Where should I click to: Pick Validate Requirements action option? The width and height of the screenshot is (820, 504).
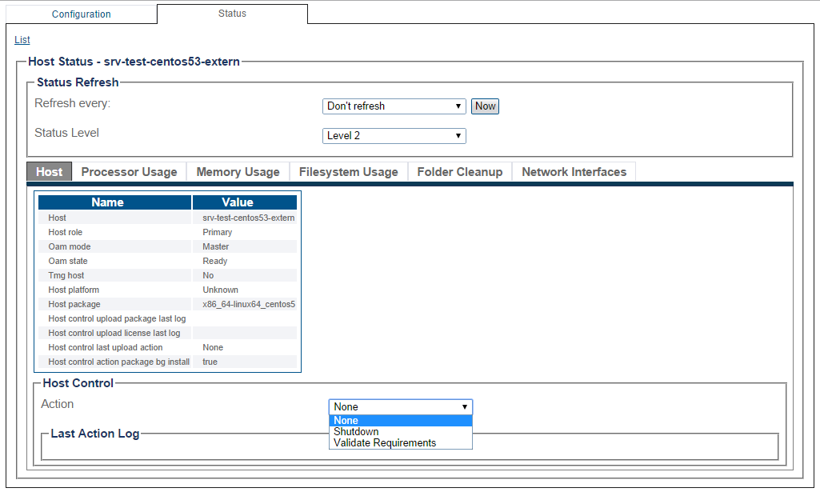point(400,443)
